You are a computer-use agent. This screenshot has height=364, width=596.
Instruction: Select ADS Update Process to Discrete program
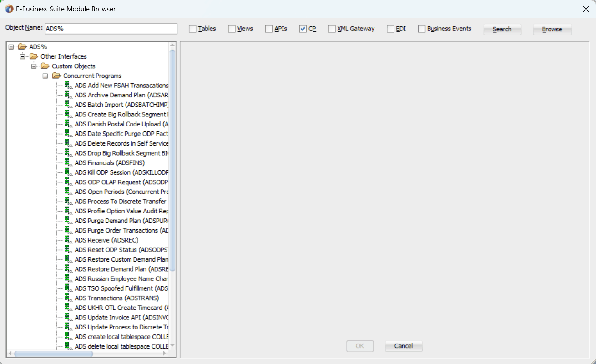tap(121, 327)
